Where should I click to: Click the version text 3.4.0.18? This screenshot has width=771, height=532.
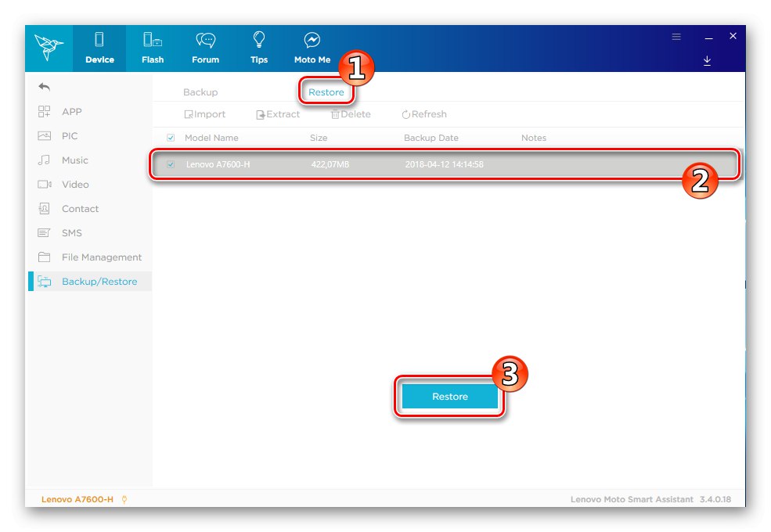[x=715, y=500]
